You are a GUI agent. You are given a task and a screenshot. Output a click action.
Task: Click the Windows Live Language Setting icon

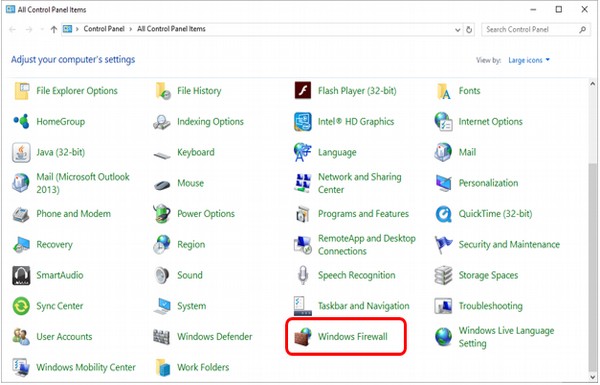(x=443, y=337)
